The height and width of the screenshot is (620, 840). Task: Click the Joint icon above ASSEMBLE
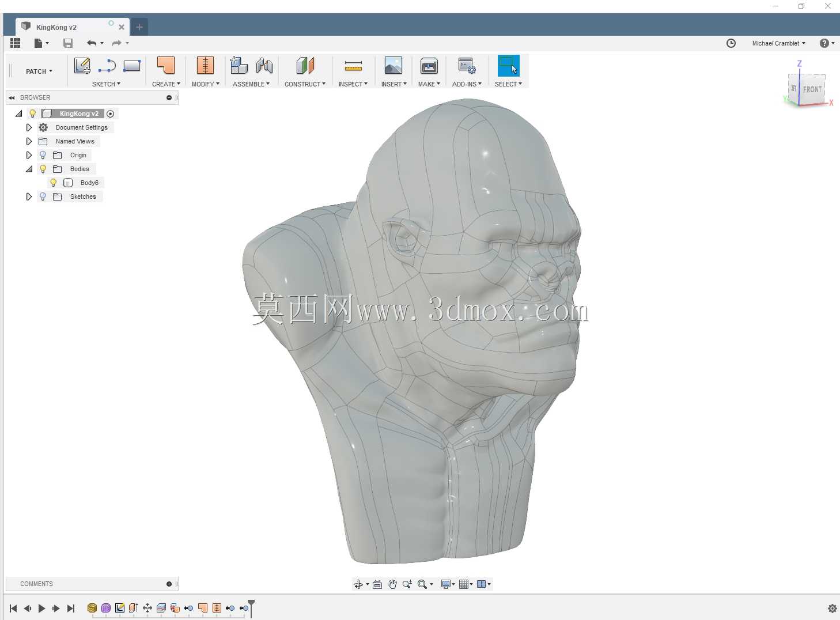point(264,66)
